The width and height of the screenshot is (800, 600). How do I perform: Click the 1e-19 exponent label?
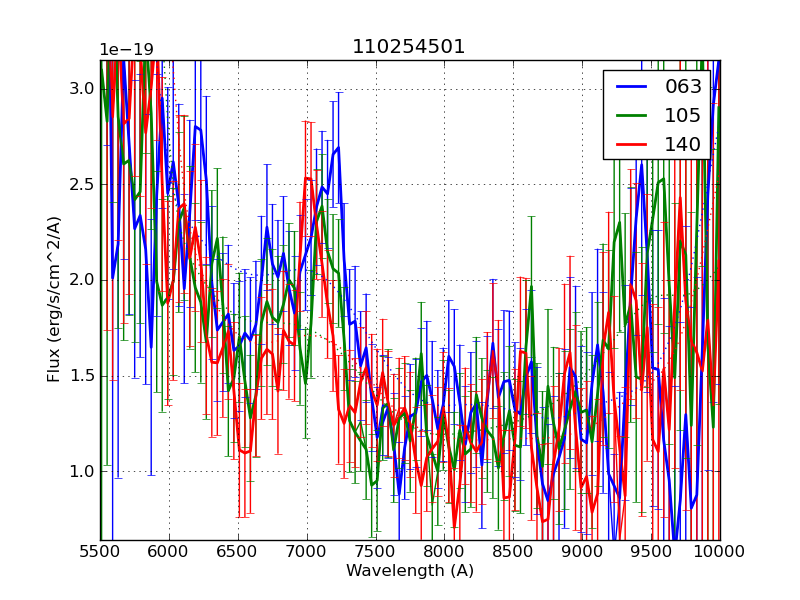(126, 50)
